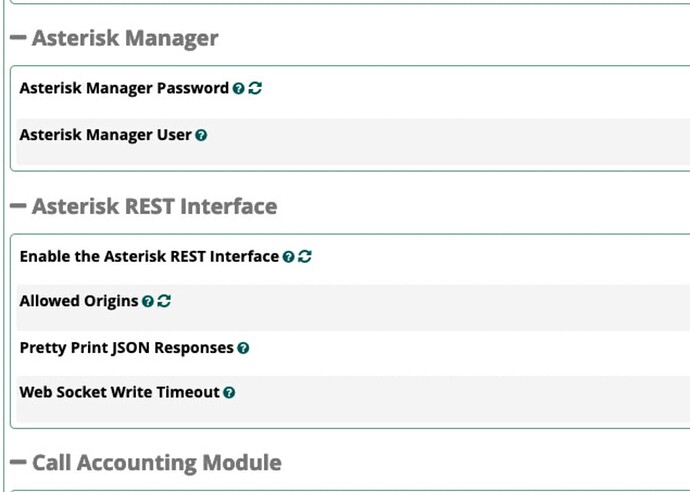View help for Enable the Asterisk REST Interface
Image resolution: width=690 pixels, height=492 pixels.
point(288,257)
